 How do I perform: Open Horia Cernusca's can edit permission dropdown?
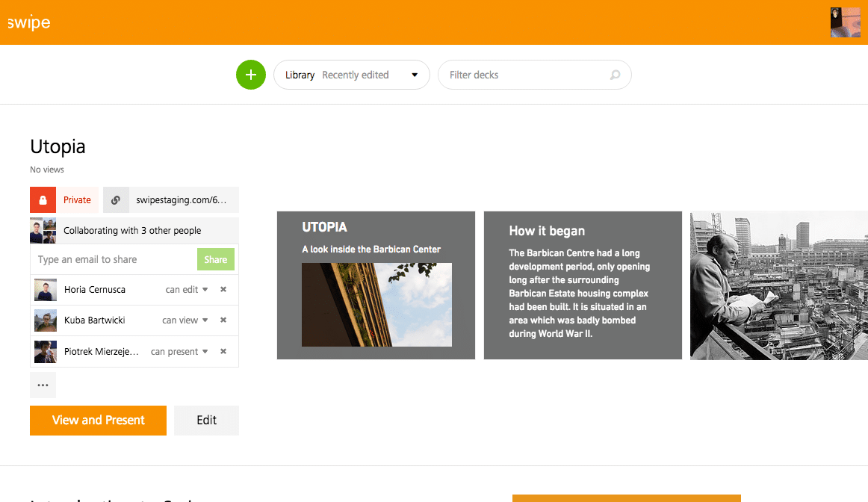click(187, 289)
